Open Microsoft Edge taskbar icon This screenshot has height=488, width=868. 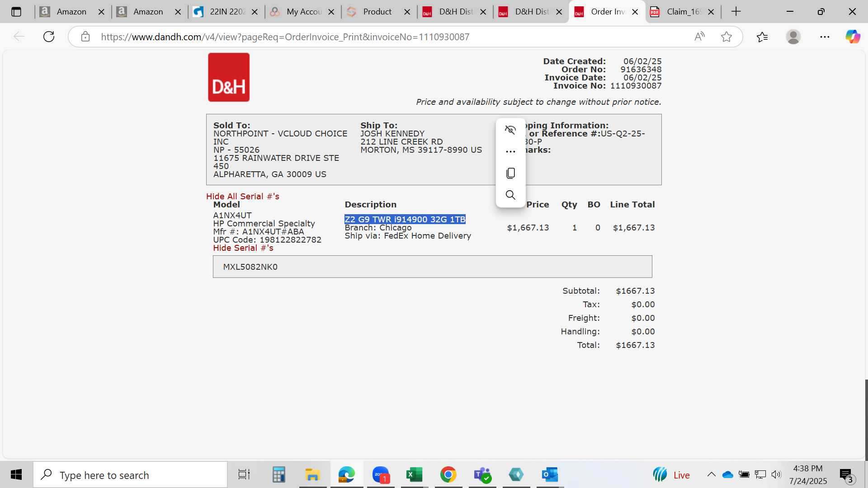coord(347,475)
